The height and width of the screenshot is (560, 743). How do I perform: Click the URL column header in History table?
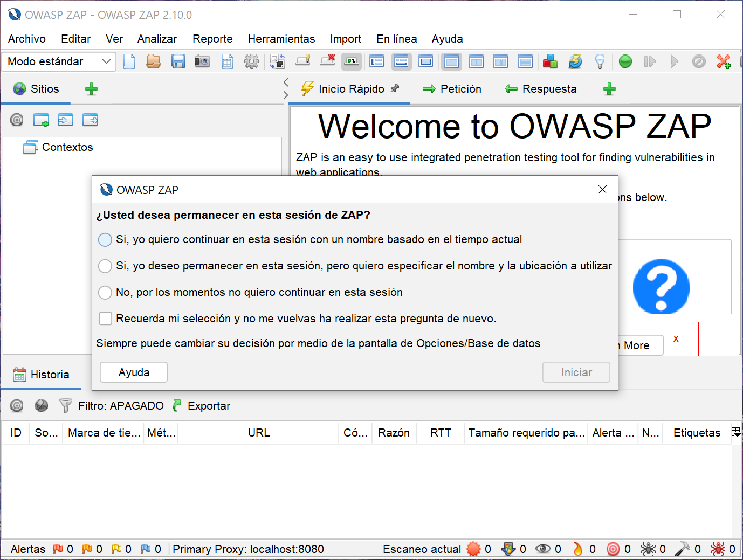click(x=259, y=433)
